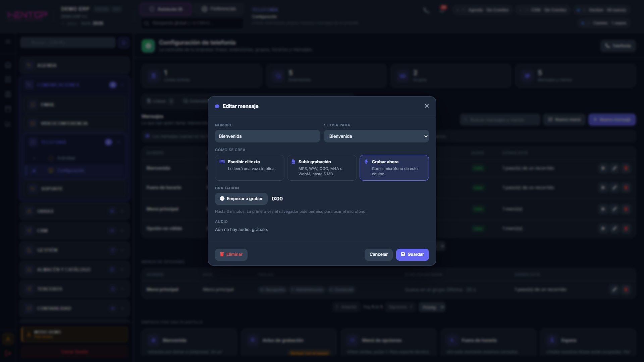Select the Grabar ahora option
Image resolution: width=644 pixels, height=362 pixels.
394,168
